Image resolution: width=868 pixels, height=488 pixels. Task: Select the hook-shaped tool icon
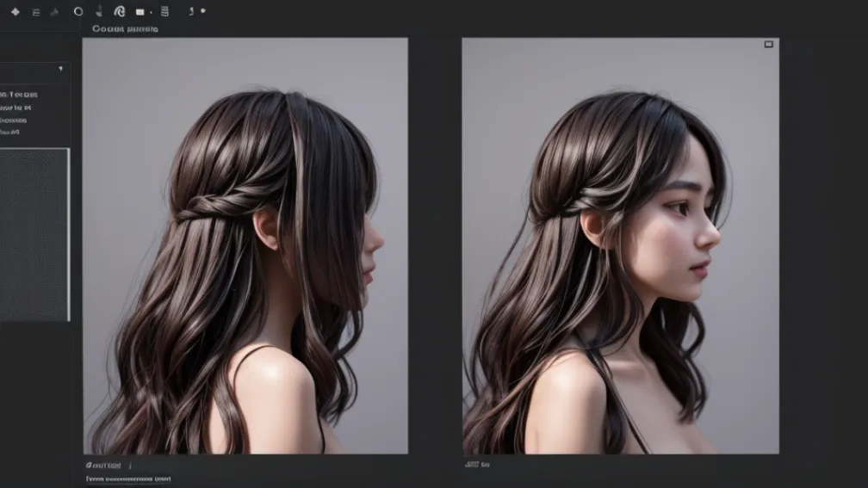click(191, 11)
